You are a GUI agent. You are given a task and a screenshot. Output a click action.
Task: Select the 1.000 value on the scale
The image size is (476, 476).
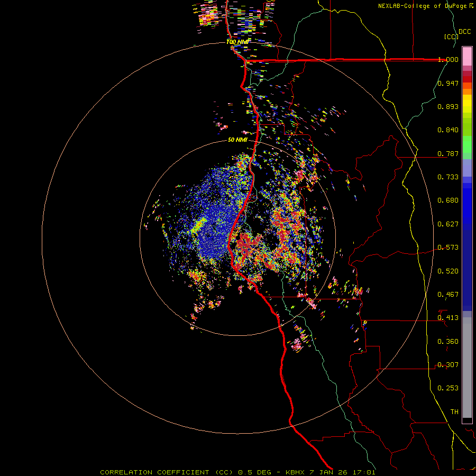[x=448, y=59]
